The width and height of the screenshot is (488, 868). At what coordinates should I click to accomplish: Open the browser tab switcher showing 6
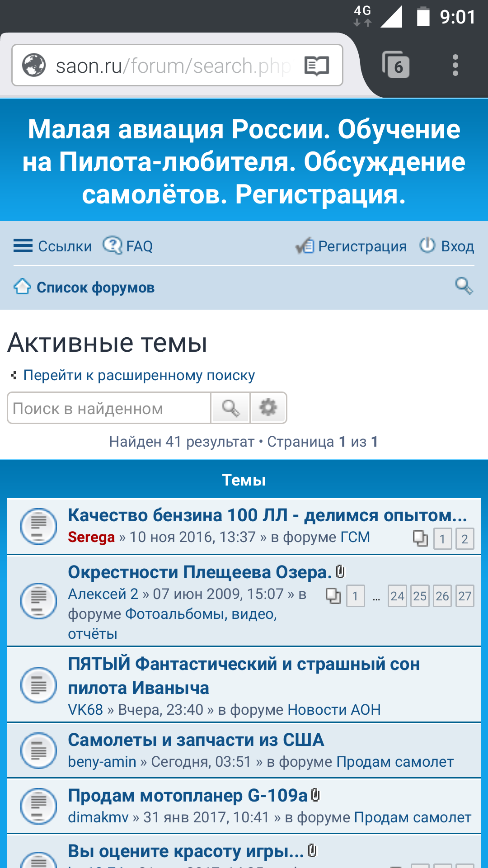coord(396,66)
